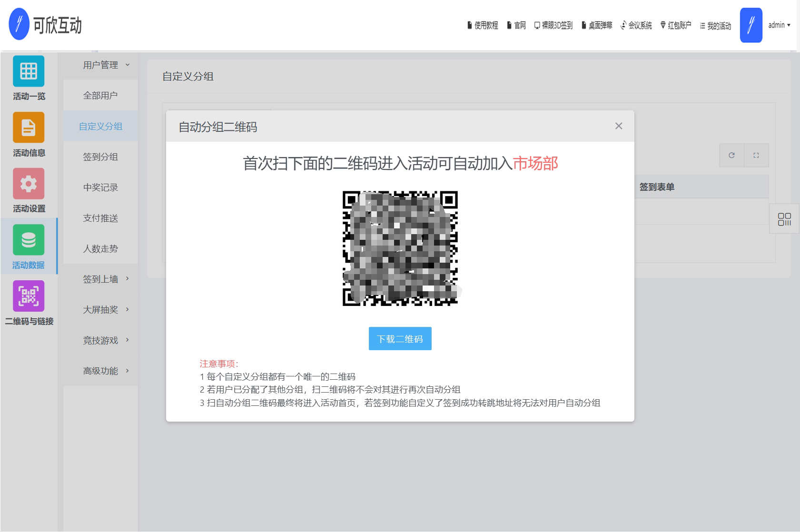Select the 人数走势 menu item
Viewport: 800px width, 532px height.
tap(100, 248)
